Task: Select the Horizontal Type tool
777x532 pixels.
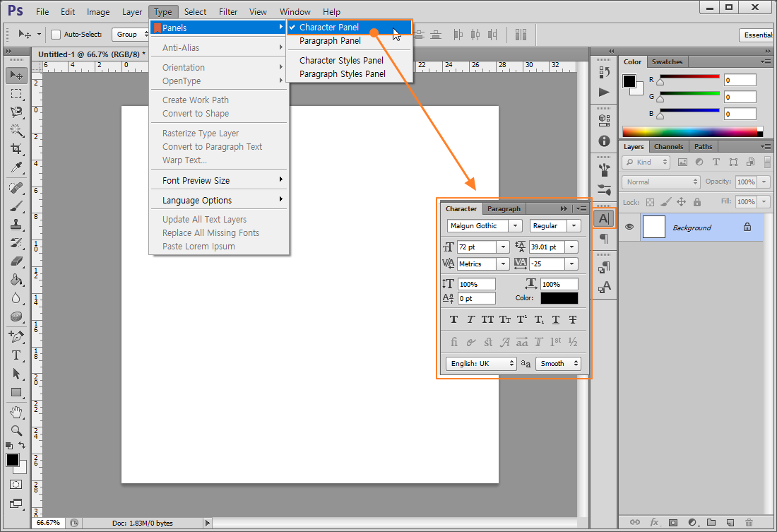Action: coord(16,355)
